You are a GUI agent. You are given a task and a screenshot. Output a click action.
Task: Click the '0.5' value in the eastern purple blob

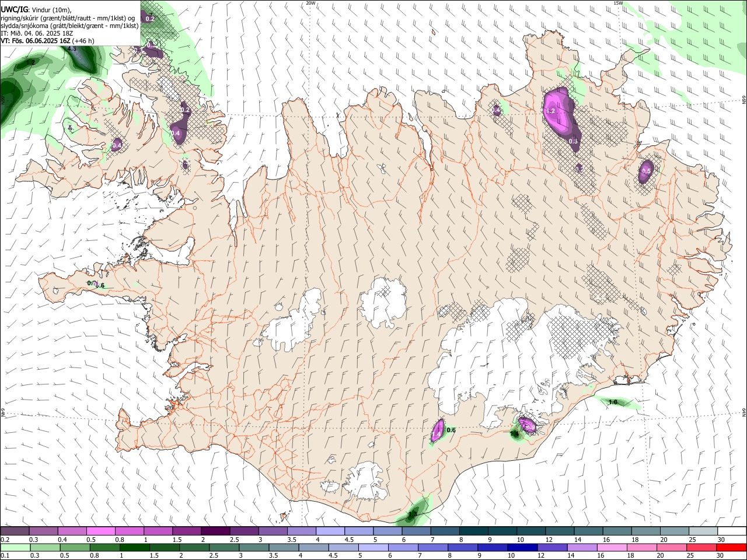645,171
